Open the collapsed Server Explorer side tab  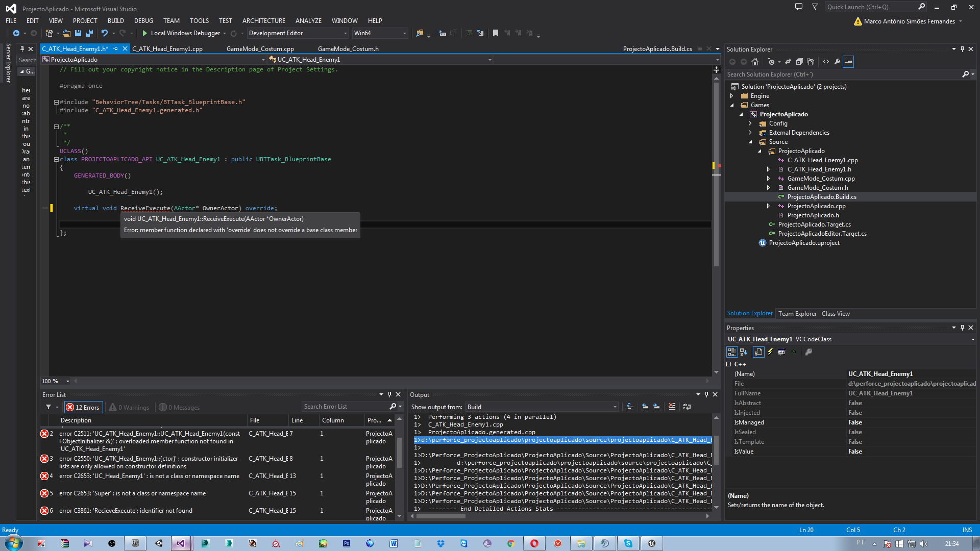pyautogui.click(x=8, y=63)
